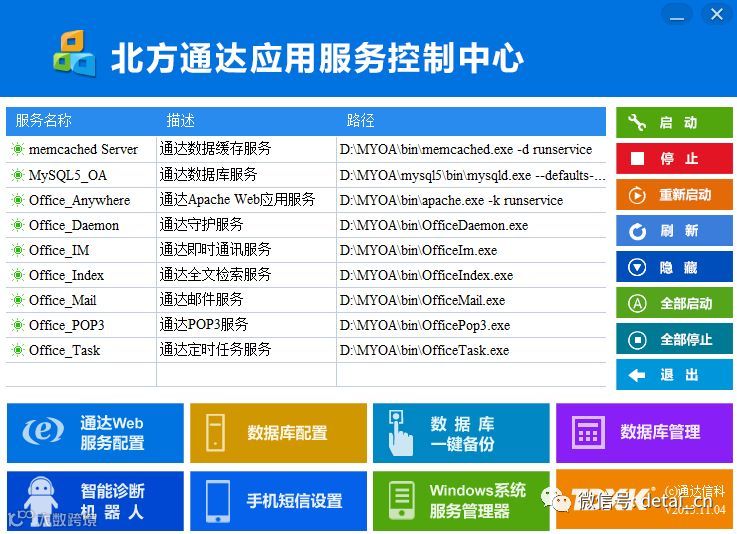This screenshot has height=534, width=737.
Task: Click the 服务名称 column header
Action: click(x=43, y=121)
